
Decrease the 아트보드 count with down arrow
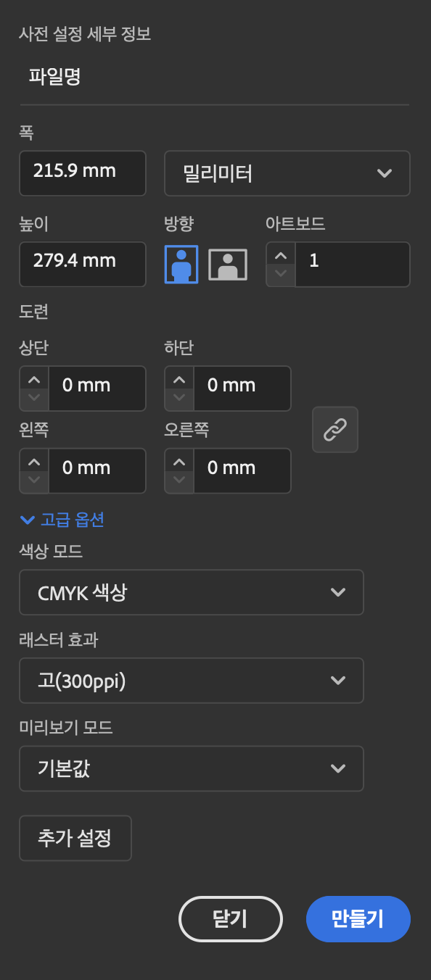point(281,275)
